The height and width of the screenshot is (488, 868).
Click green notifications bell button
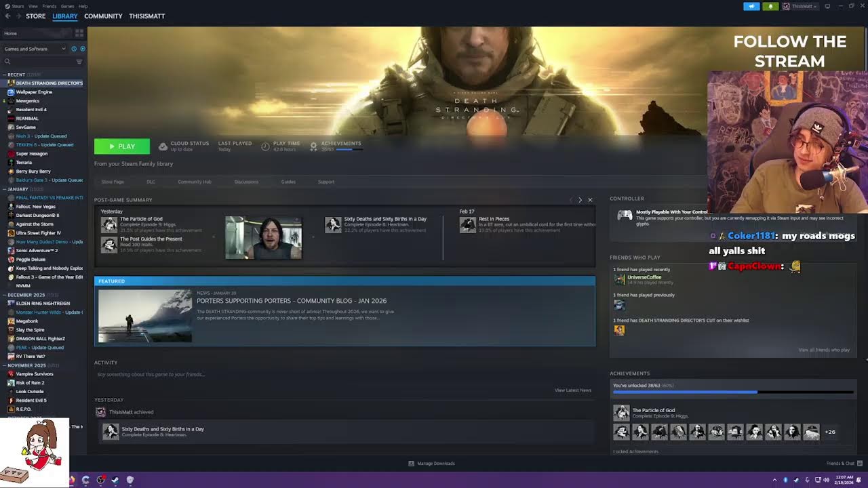[x=770, y=6]
